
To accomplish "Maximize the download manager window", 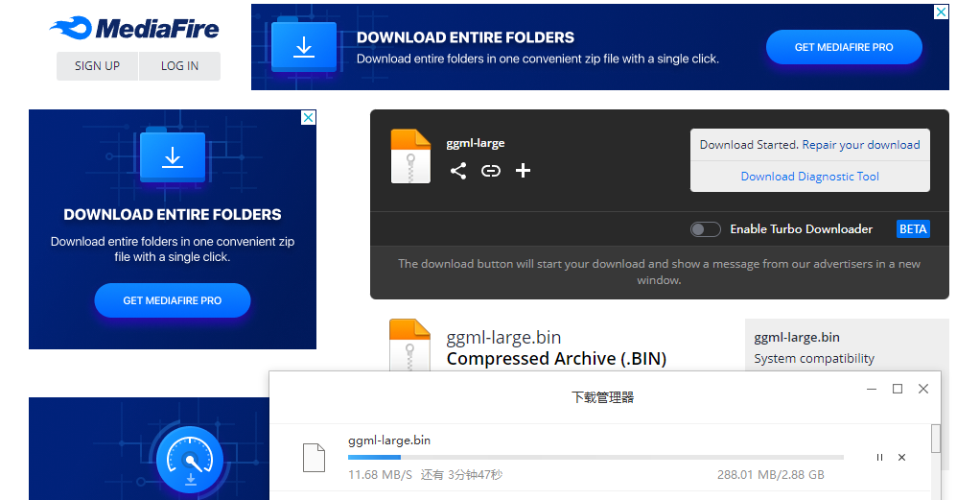I will tap(898, 390).
